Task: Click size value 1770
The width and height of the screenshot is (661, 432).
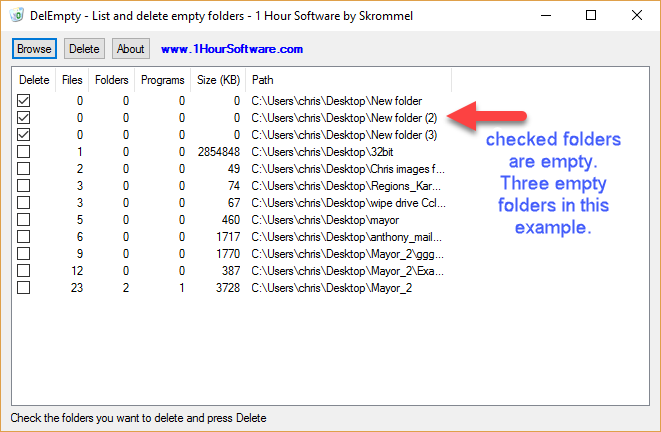Action: coord(228,254)
